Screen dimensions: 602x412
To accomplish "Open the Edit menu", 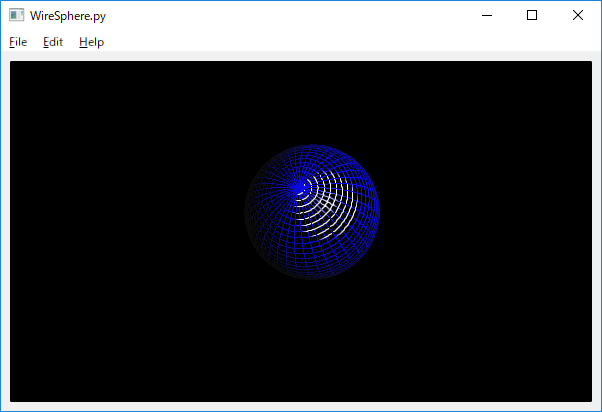I will 53,42.
